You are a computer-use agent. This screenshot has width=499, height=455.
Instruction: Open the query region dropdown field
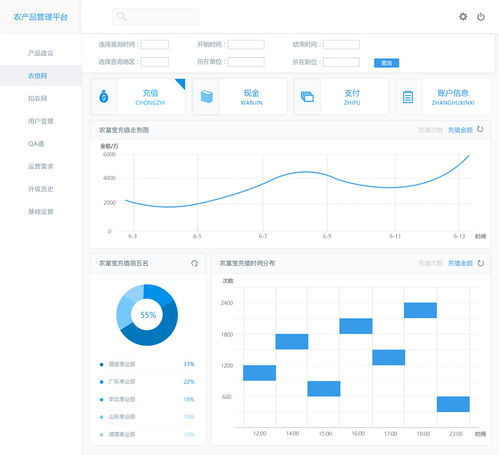tap(155, 62)
